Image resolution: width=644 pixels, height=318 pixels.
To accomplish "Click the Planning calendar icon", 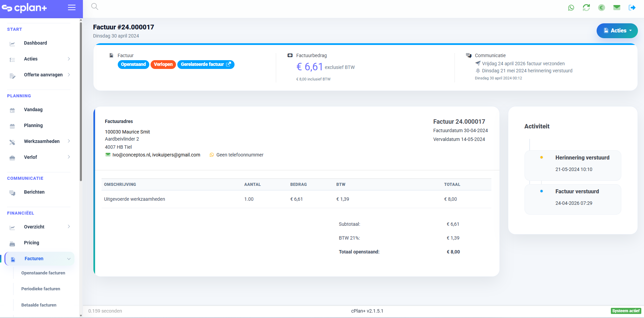I will [x=12, y=126].
